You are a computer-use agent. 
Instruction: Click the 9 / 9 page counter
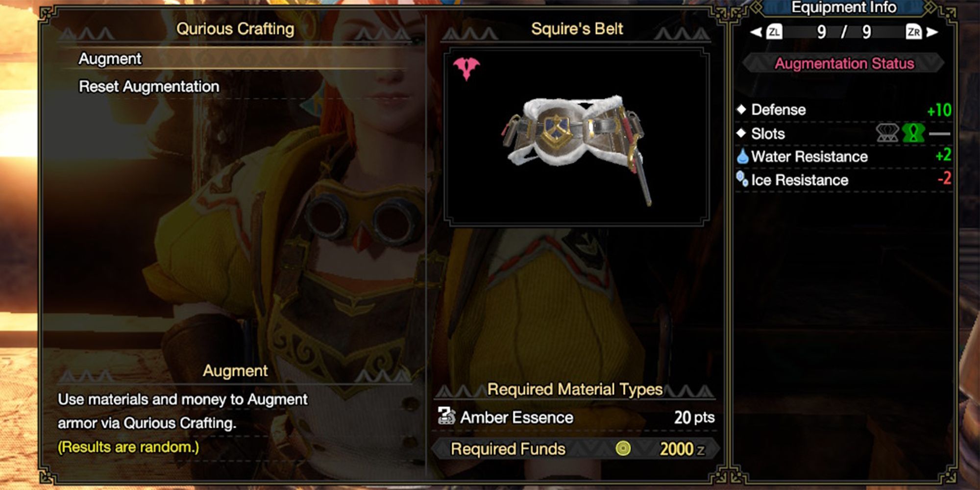(x=844, y=32)
